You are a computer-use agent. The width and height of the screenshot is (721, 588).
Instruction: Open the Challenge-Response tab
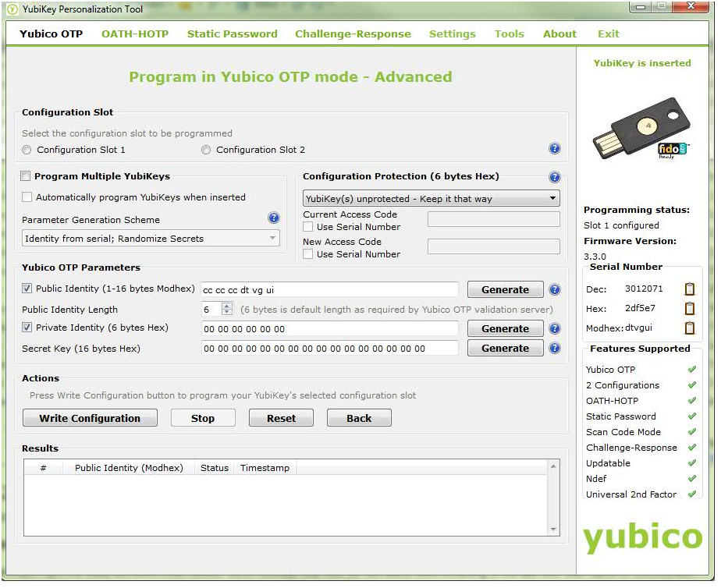(x=353, y=34)
